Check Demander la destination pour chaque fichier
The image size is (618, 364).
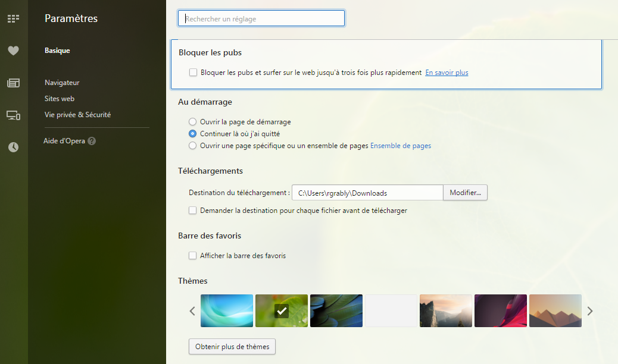point(192,211)
